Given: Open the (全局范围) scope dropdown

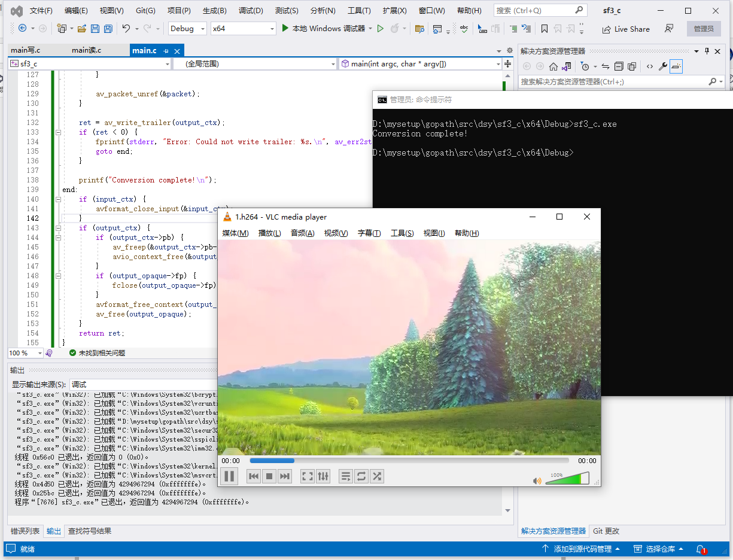Looking at the screenshot, I should (x=255, y=63).
